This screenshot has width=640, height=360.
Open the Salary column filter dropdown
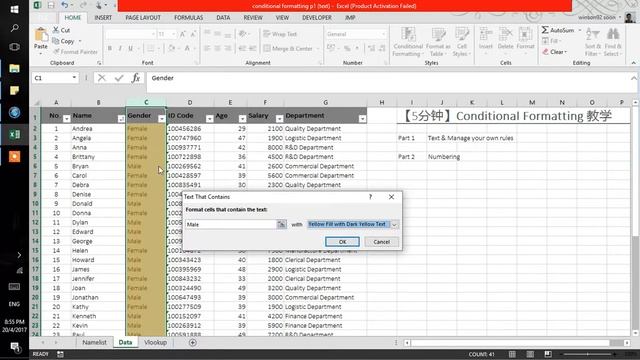click(x=279, y=119)
